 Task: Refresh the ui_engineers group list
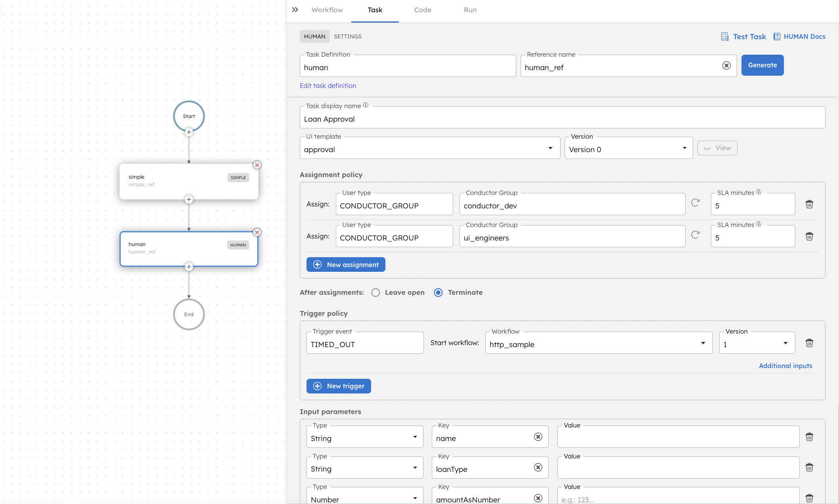tap(695, 235)
